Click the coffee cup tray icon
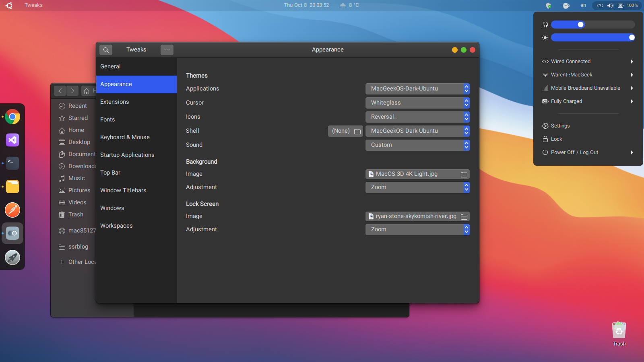Screen dimensions: 644x362 (x=566, y=6)
